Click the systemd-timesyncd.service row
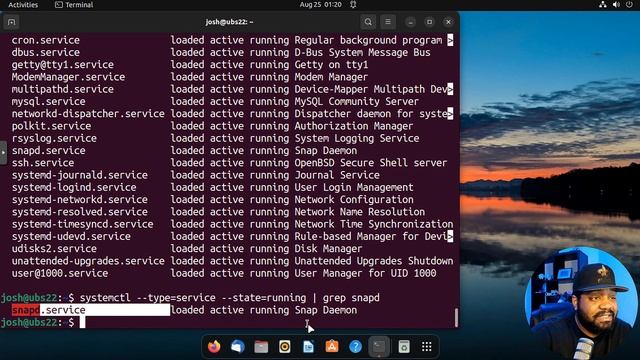The height and width of the screenshot is (360, 640). [232, 224]
